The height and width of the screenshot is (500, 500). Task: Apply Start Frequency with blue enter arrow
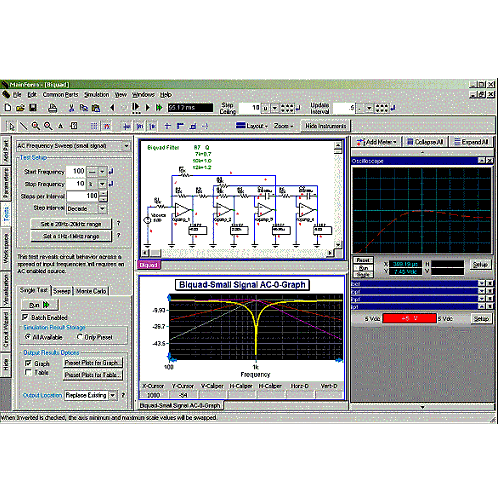pyautogui.click(x=111, y=171)
